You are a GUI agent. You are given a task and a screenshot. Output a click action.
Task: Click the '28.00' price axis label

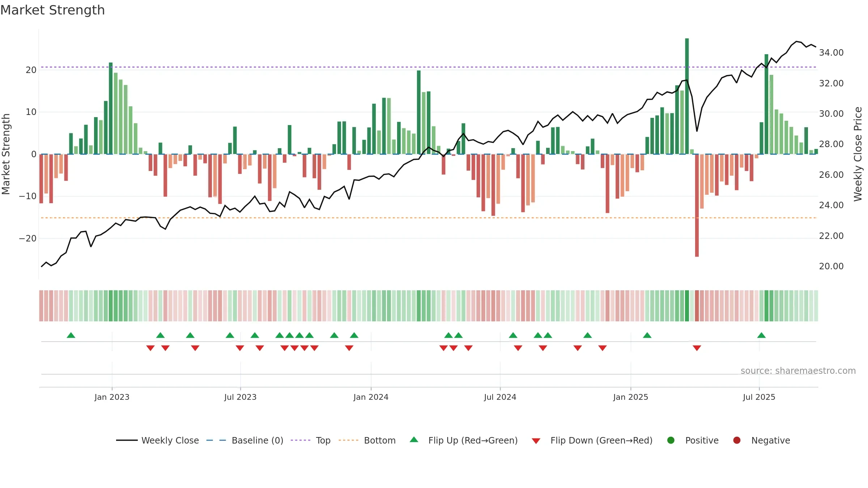(x=831, y=144)
